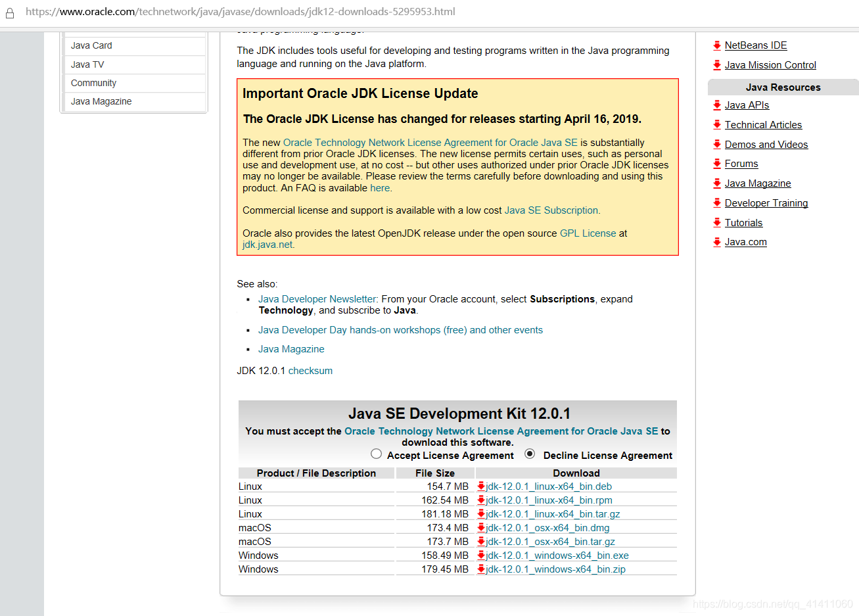Open the Java SE Subscription link
Image resolution: width=859 pixels, height=616 pixels.
551,210
